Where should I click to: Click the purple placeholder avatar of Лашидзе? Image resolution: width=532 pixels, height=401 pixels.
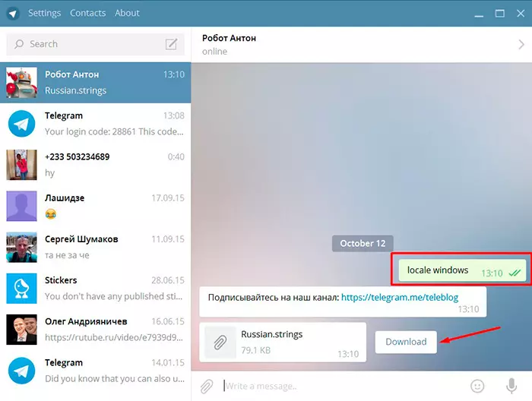point(22,206)
